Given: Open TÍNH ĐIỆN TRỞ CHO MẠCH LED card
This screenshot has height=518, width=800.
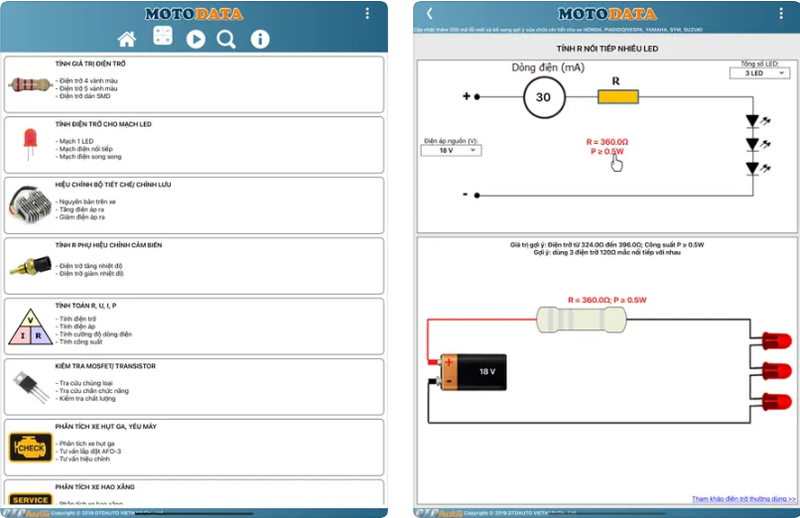Looking at the screenshot, I should pos(194,145).
